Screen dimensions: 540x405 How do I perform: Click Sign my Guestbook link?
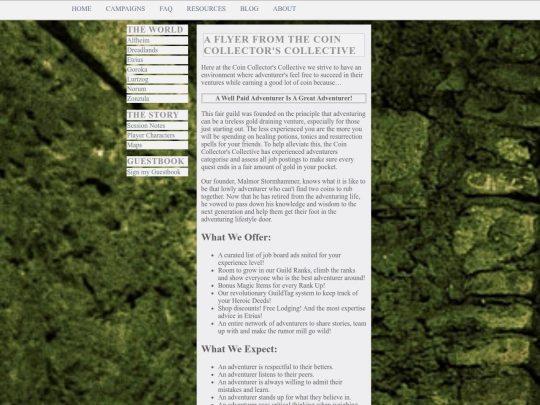coord(154,172)
